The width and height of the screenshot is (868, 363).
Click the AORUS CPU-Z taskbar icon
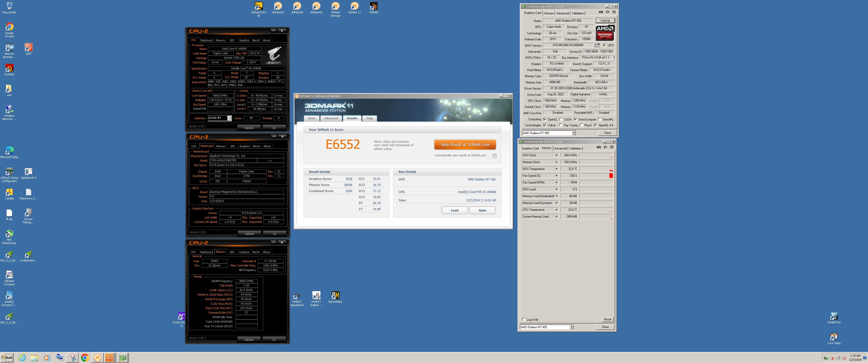109,358
